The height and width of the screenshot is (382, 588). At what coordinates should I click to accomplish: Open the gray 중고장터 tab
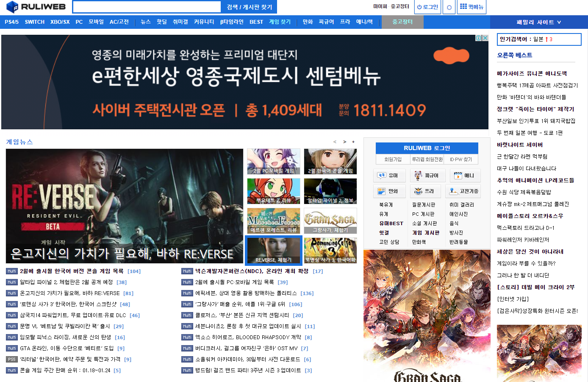coord(402,22)
